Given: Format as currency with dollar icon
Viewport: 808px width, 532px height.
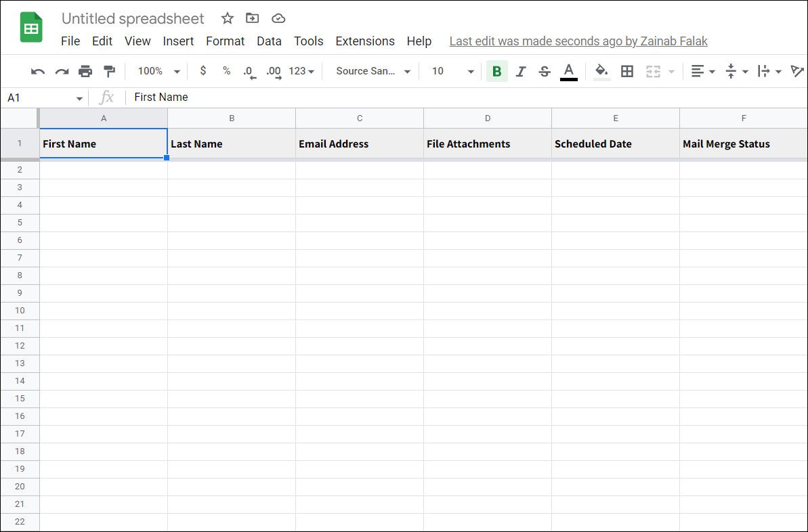Looking at the screenshot, I should tap(203, 70).
